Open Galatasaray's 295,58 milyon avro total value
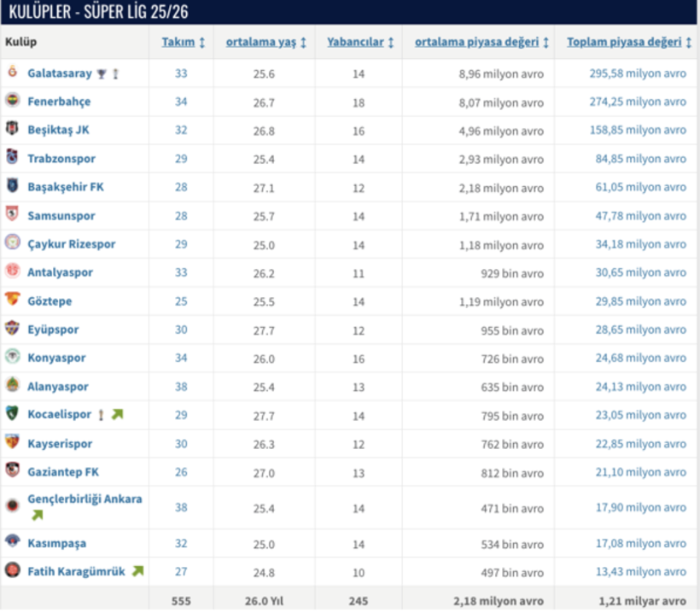Viewport: 700px width, 613px height. tap(638, 73)
